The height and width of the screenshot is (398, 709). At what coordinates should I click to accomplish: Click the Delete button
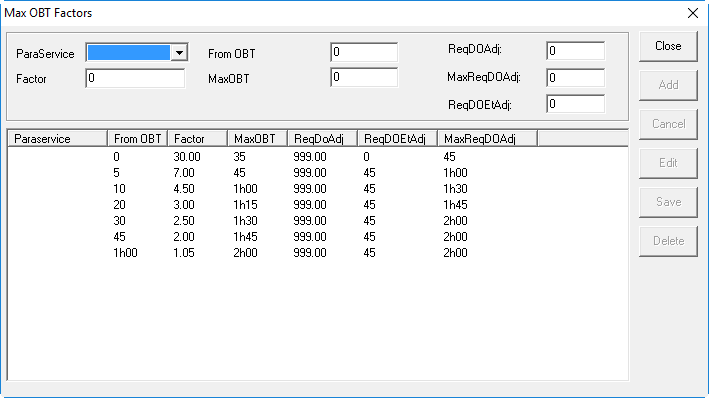(668, 241)
